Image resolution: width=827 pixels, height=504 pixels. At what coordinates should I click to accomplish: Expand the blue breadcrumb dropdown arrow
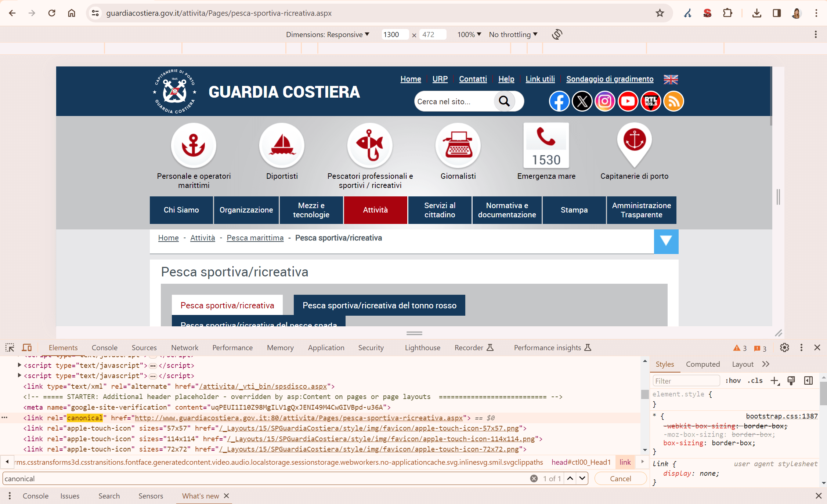click(666, 241)
